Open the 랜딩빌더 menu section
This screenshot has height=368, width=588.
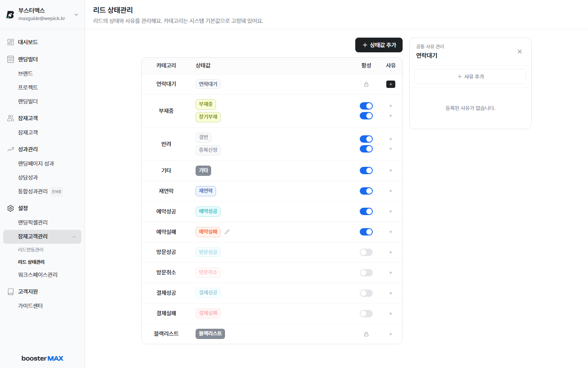(28, 59)
